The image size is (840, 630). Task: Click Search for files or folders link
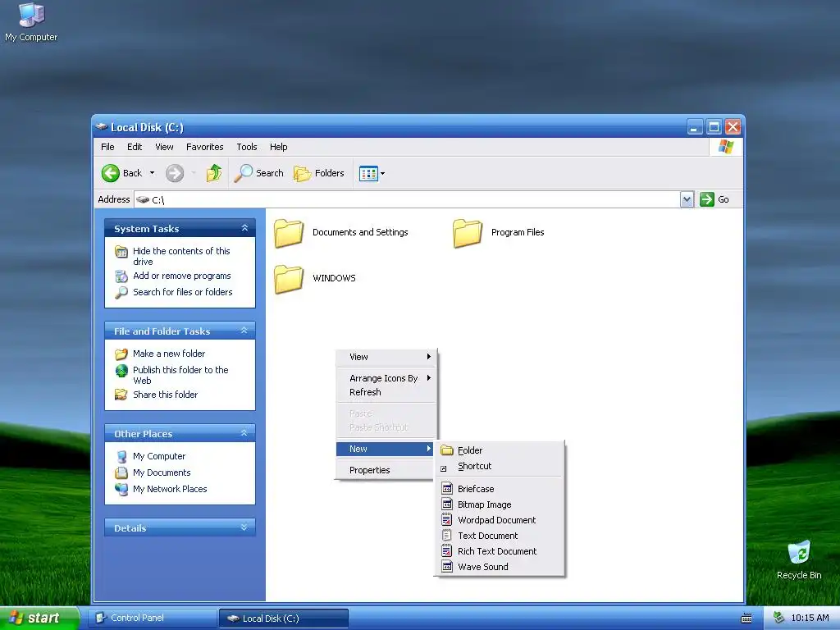(183, 293)
